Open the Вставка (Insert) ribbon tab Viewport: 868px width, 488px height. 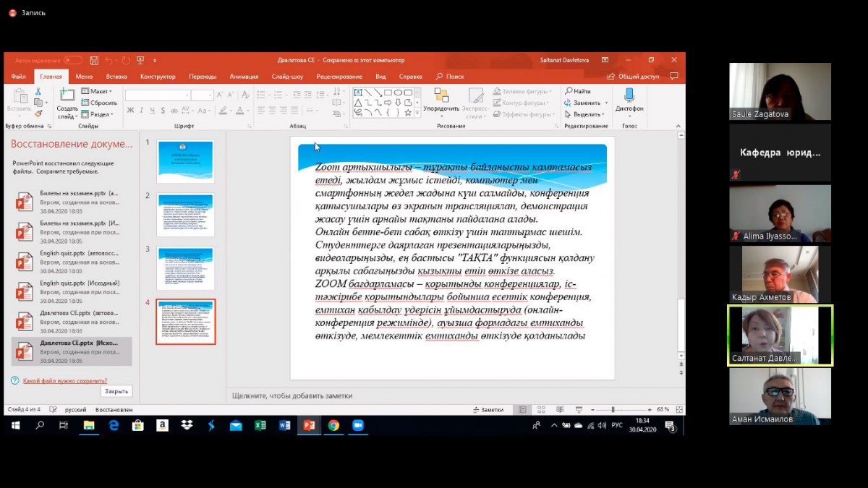(116, 76)
